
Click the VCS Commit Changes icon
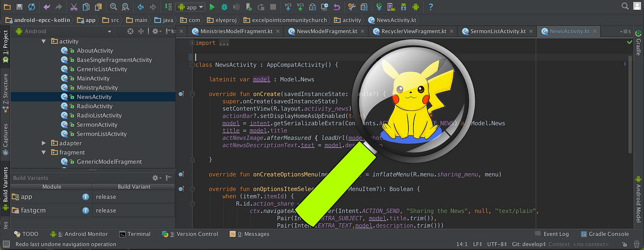300,6
